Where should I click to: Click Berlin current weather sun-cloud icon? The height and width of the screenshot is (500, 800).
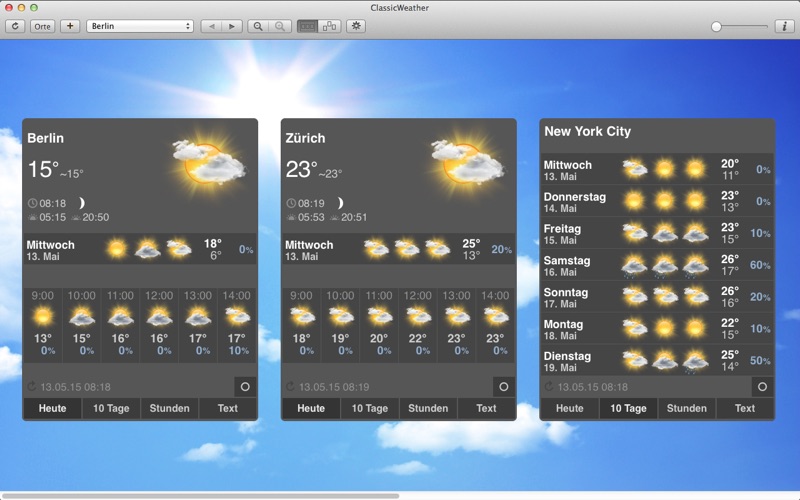(209, 164)
